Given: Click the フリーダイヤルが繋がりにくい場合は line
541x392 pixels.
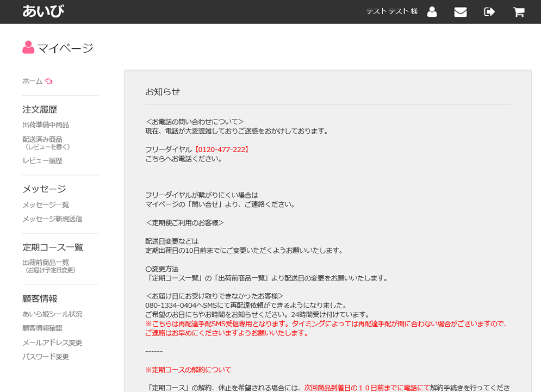Looking at the screenshot, I should (x=202, y=195).
